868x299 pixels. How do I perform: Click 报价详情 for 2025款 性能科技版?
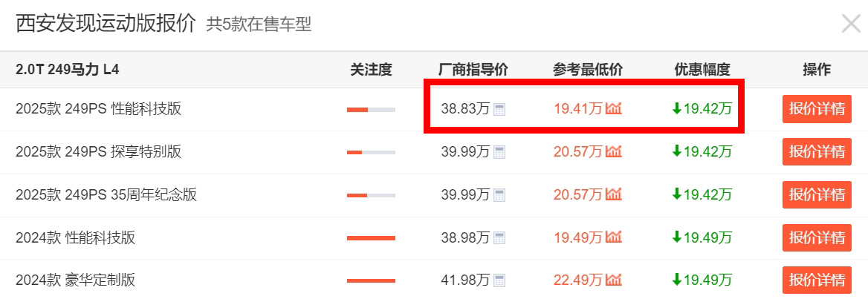817,109
